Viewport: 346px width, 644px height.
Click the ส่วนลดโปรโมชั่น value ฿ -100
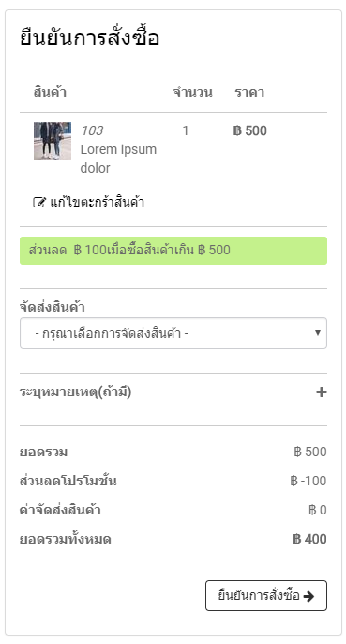tap(308, 481)
